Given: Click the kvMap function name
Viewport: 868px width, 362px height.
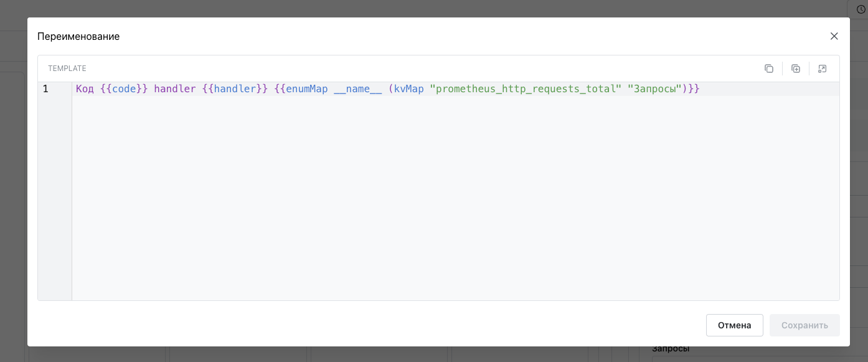Looking at the screenshot, I should (x=409, y=89).
